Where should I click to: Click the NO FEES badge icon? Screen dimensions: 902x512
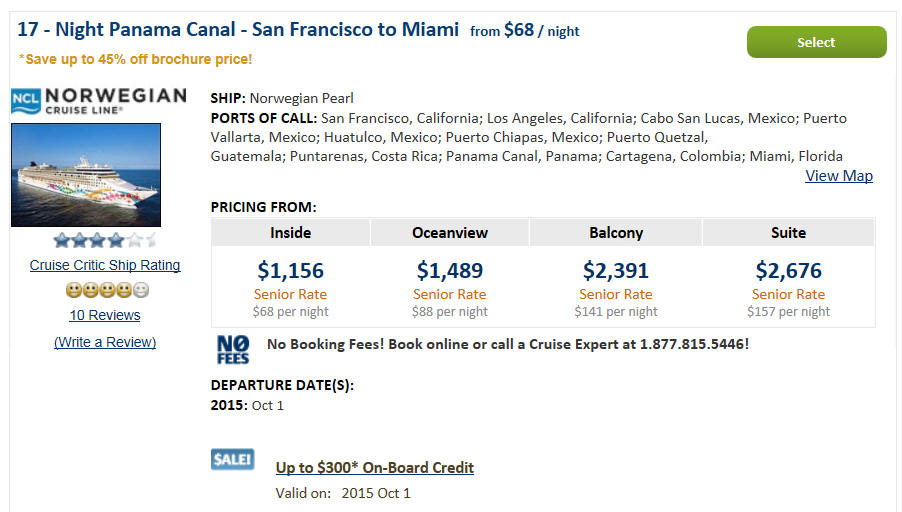pos(233,349)
